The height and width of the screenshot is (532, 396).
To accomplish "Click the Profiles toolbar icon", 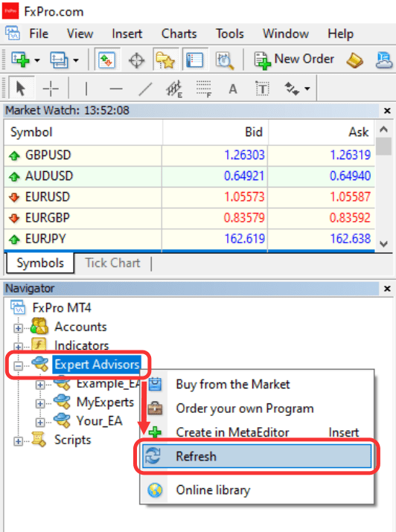I will click(59, 60).
